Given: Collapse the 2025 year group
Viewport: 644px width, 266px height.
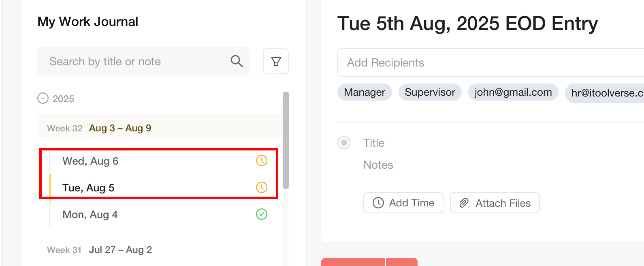Looking at the screenshot, I should (x=43, y=99).
